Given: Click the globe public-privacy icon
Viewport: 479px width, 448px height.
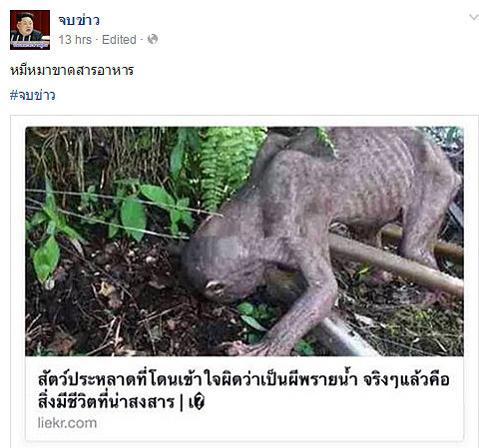Looking at the screenshot, I should [x=153, y=39].
